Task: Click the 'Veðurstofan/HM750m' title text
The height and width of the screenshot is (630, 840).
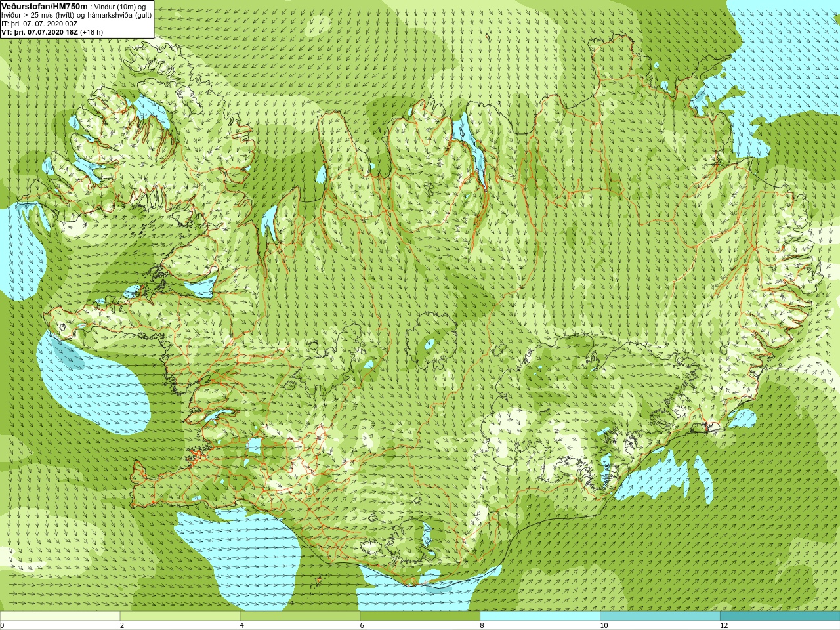Action: click(44, 6)
